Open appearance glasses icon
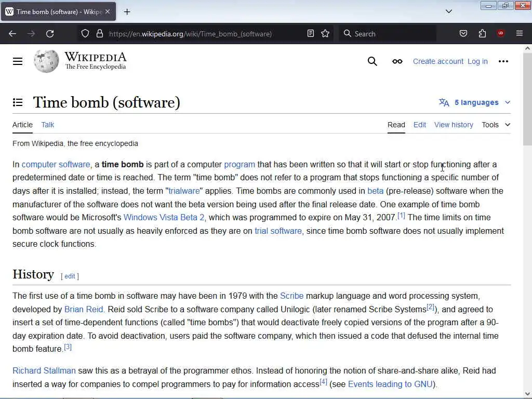Viewport: 532px width, 399px height. 397,61
